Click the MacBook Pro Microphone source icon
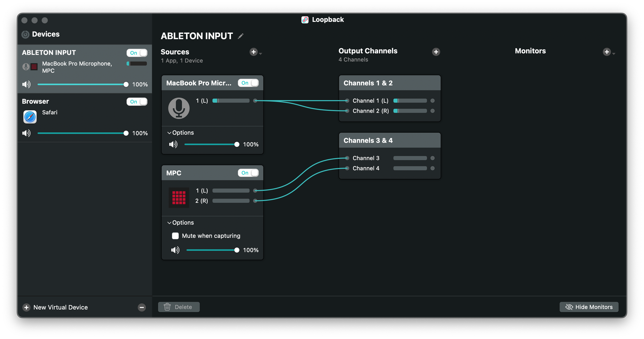The image size is (644, 339). tap(179, 108)
